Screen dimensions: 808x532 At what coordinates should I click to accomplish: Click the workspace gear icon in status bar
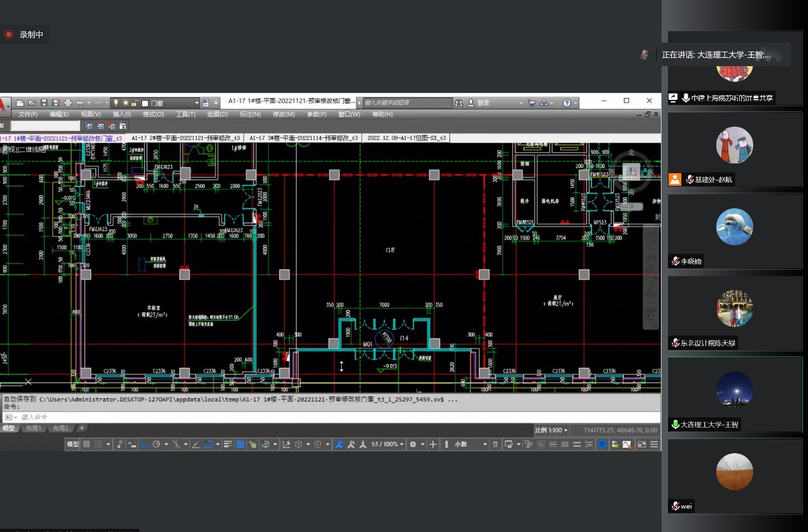point(413,444)
